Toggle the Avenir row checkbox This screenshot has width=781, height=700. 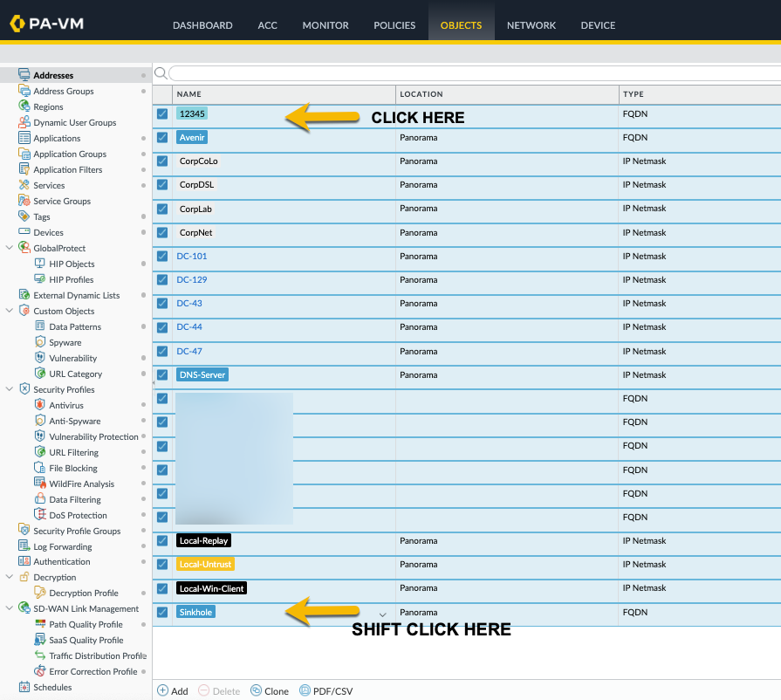coord(162,137)
